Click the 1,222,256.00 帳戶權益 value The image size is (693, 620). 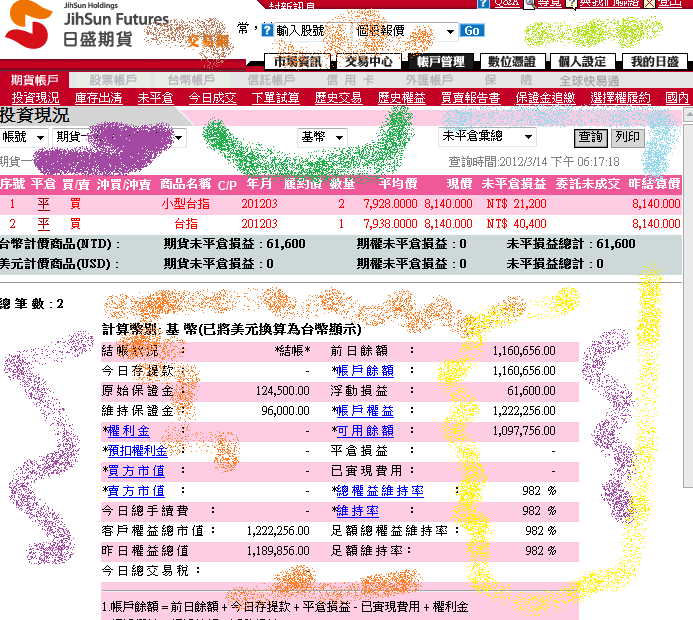pos(524,411)
